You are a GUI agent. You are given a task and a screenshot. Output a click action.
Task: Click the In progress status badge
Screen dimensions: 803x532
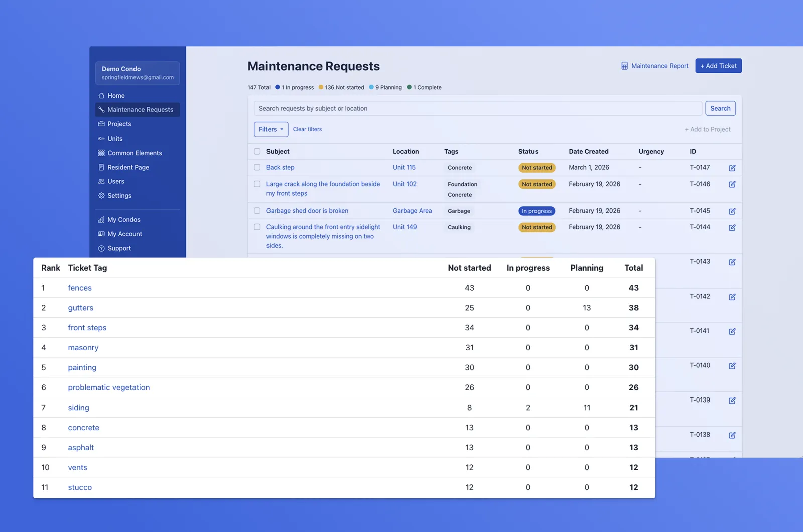(x=537, y=211)
